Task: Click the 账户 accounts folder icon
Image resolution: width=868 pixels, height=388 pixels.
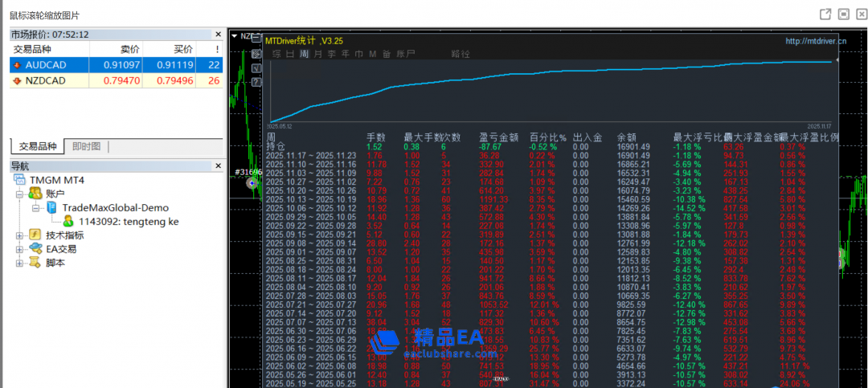Action: [x=35, y=194]
